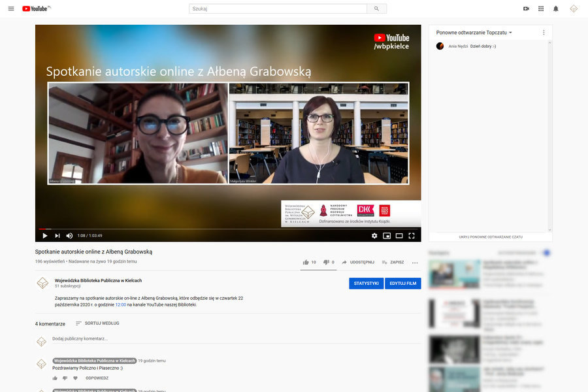Click the EDYTUJ FILM button

pyautogui.click(x=402, y=284)
